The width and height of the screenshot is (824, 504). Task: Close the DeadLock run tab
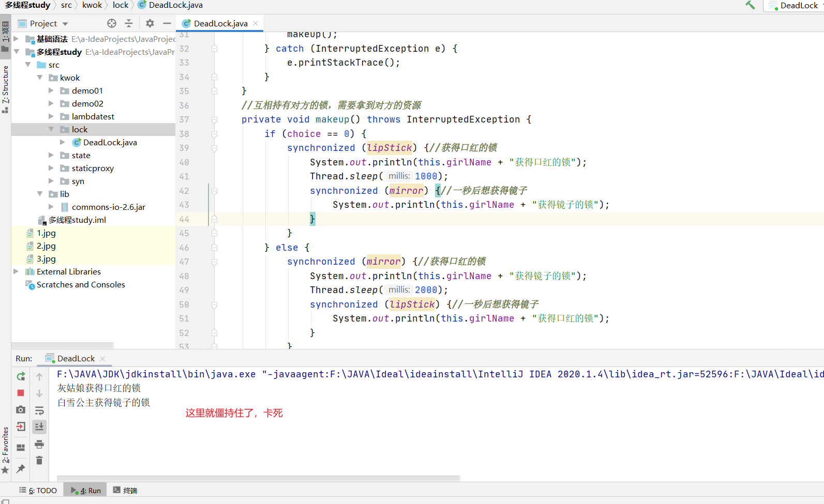coord(102,358)
